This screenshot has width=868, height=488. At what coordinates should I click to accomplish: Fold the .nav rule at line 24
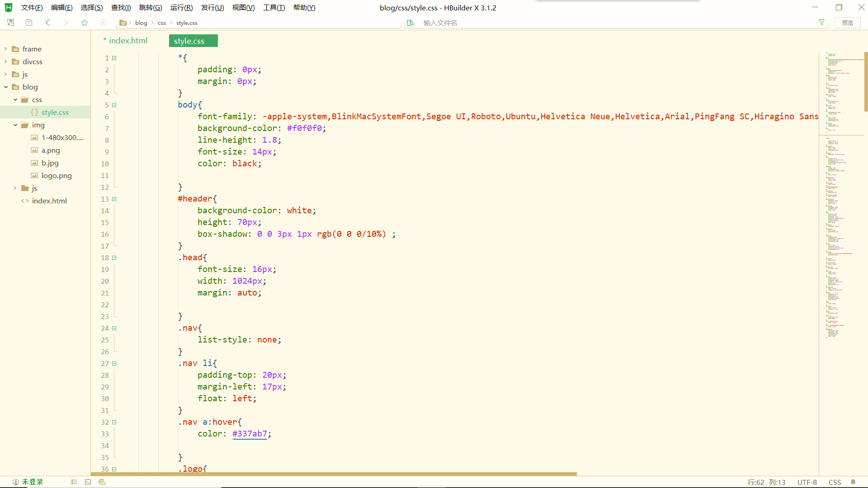[x=114, y=328]
